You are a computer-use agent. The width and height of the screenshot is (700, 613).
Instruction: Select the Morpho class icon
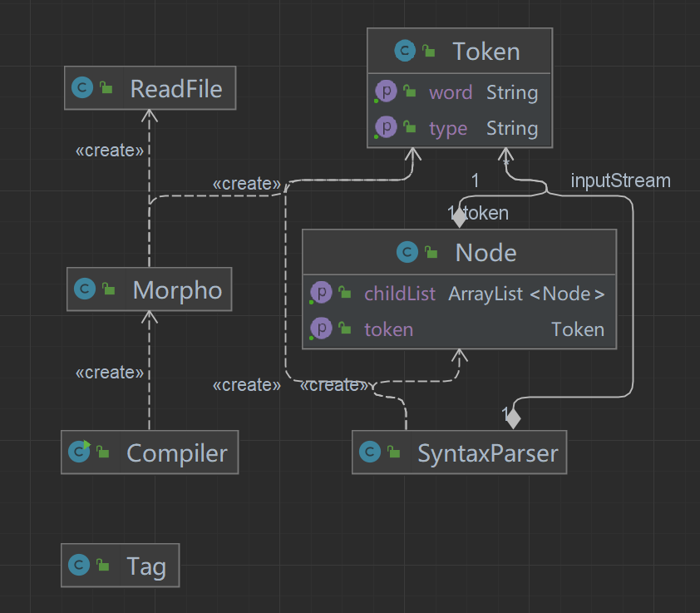pyautogui.click(x=84, y=289)
